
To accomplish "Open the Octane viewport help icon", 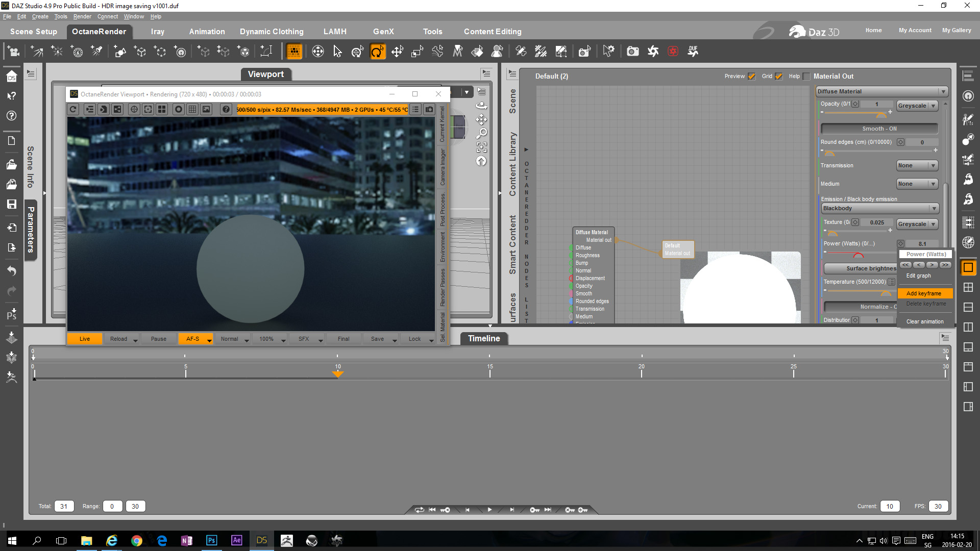I will click(x=226, y=109).
